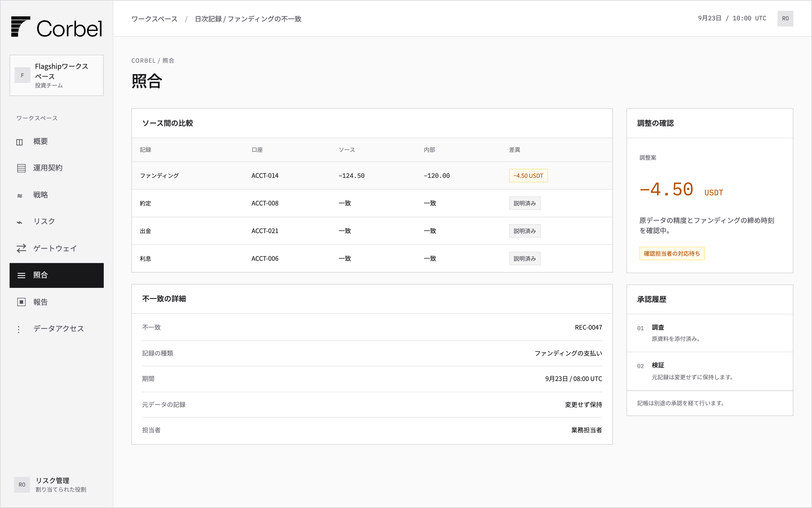Open the 報告 page
This screenshot has height=508, width=812.
point(56,302)
